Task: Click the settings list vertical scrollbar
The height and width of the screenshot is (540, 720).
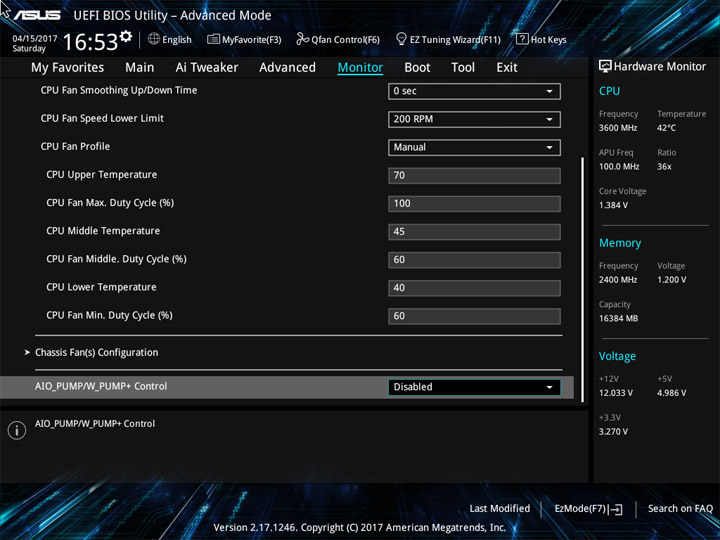Action: point(583,279)
